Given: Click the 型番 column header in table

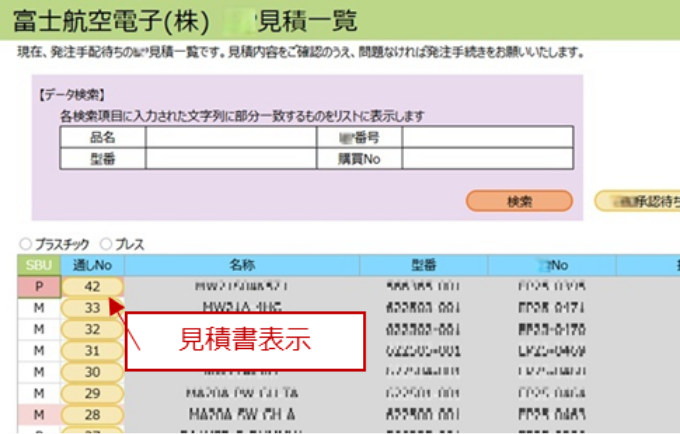Looking at the screenshot, I should 423,265.
